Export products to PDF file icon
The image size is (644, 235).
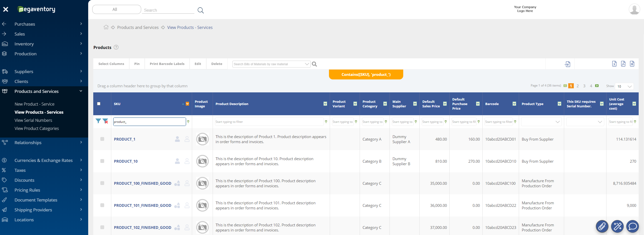tap(623, 64)
